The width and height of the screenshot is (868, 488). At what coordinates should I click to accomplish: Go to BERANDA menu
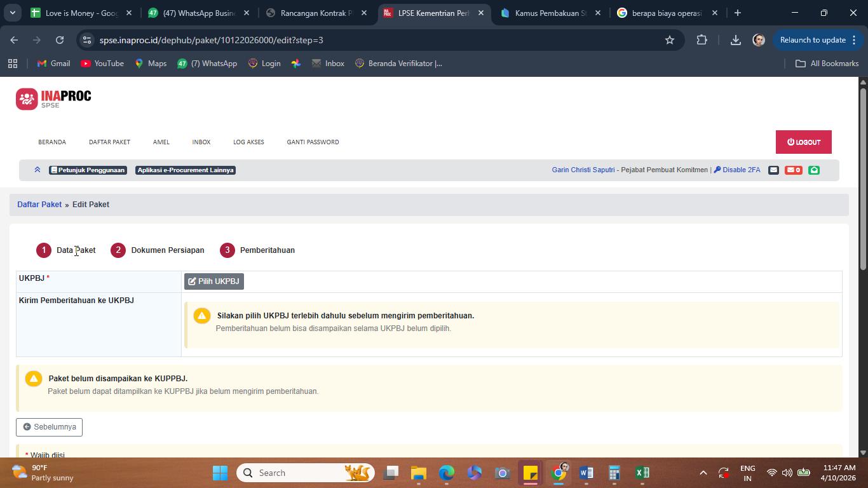pyautogui.click(x=52, y=142)
